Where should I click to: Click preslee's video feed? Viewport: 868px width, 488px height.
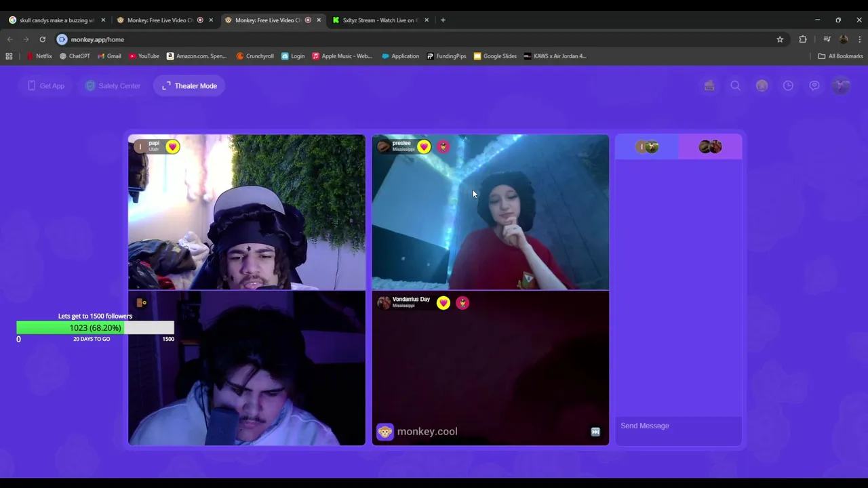click(x=490, y=212)
